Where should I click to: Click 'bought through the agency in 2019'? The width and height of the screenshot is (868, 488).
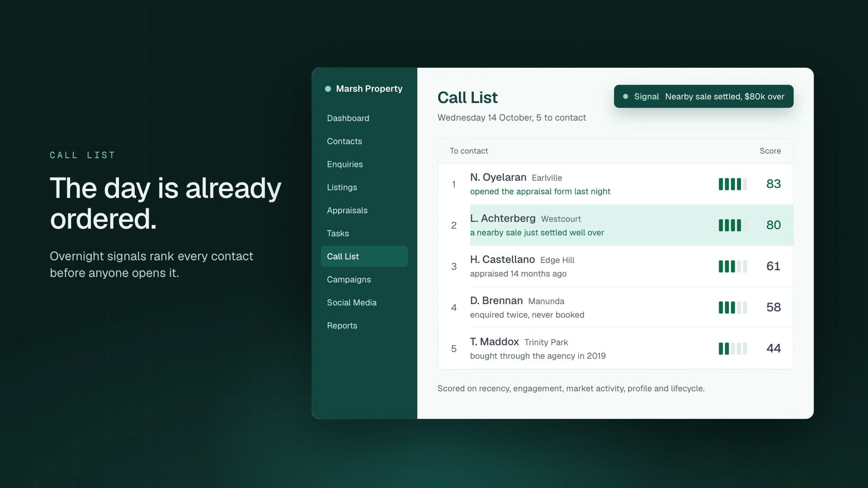[x=538, y=356]
